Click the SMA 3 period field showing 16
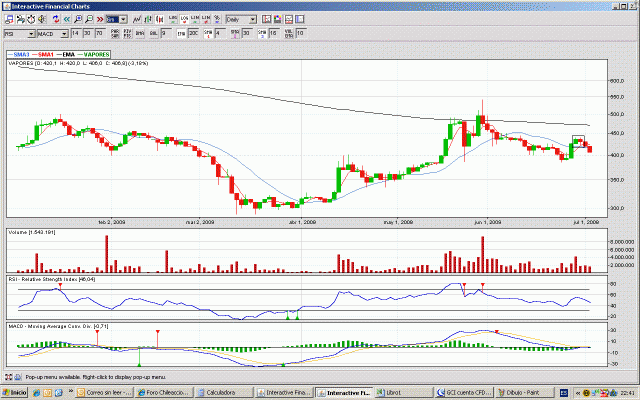Image resolution: width=640 pixels, height=400 pixels. click(x=274, y=33)
